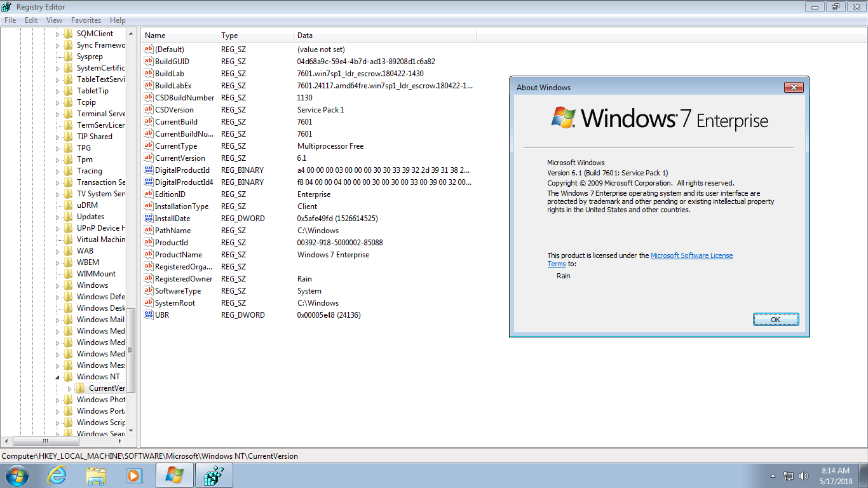Select the WAB key
This screenshot has height=488, width=868.
click(85, 251)
